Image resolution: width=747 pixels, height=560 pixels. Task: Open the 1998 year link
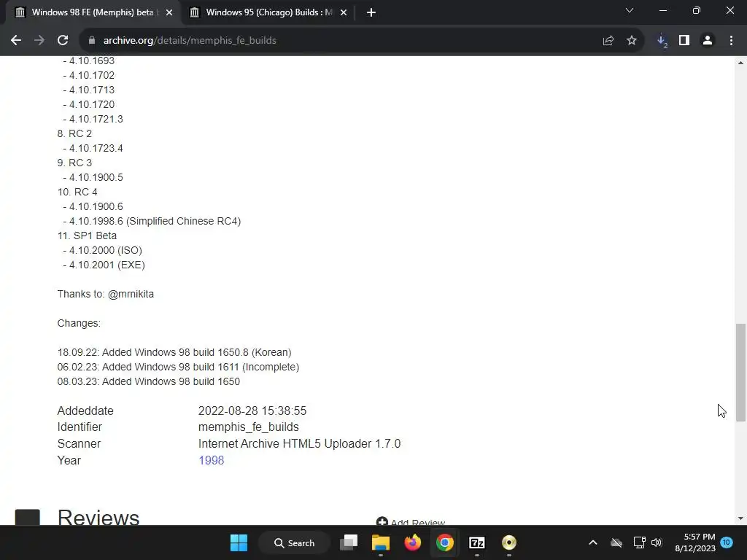point(211,461)
